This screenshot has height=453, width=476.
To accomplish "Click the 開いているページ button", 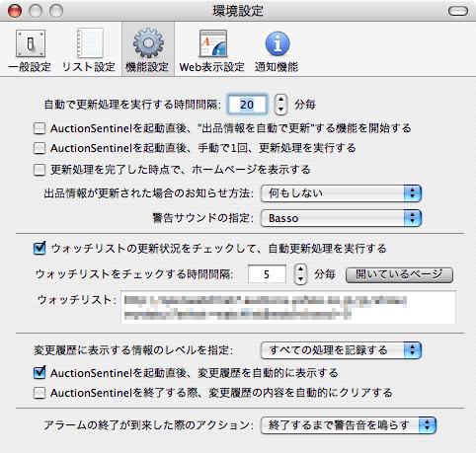I will (x=399, y=274).
